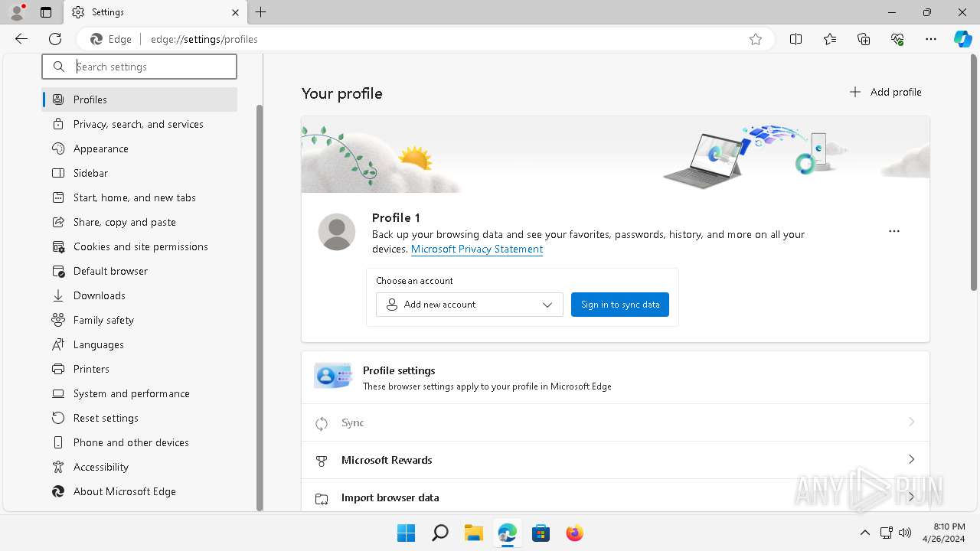The width and height of the screenshot is (980, 551).
Task: Open File Explorer from taskbar
Action: pos(473,533)
